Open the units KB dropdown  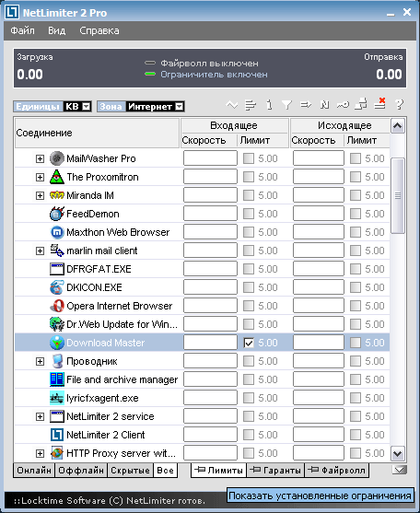click(x=87, y=107)
